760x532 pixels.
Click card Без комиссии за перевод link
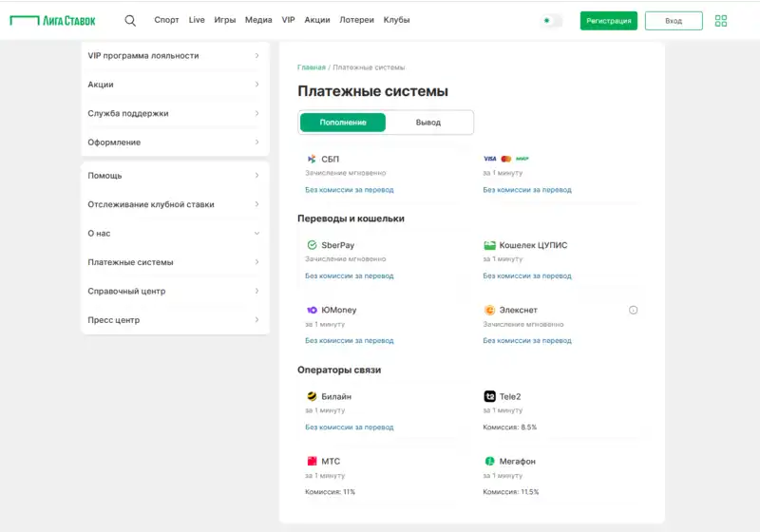527,190
